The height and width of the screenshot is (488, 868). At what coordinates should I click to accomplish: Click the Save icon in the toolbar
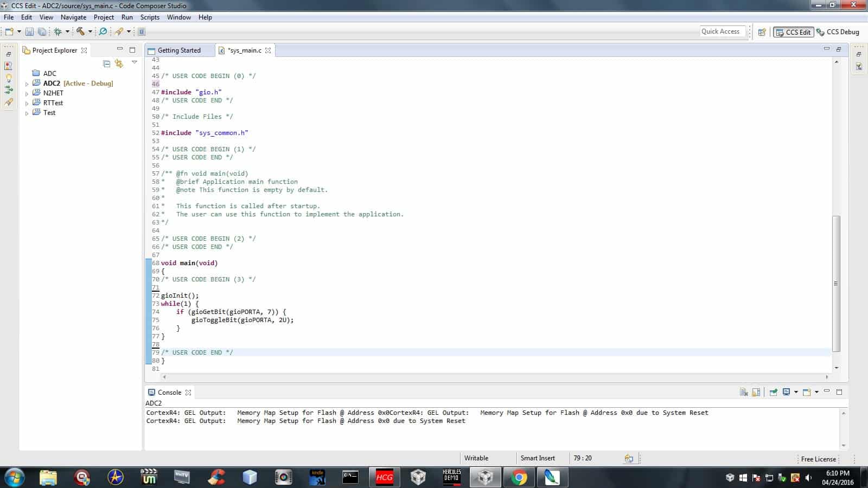[29, 32]
